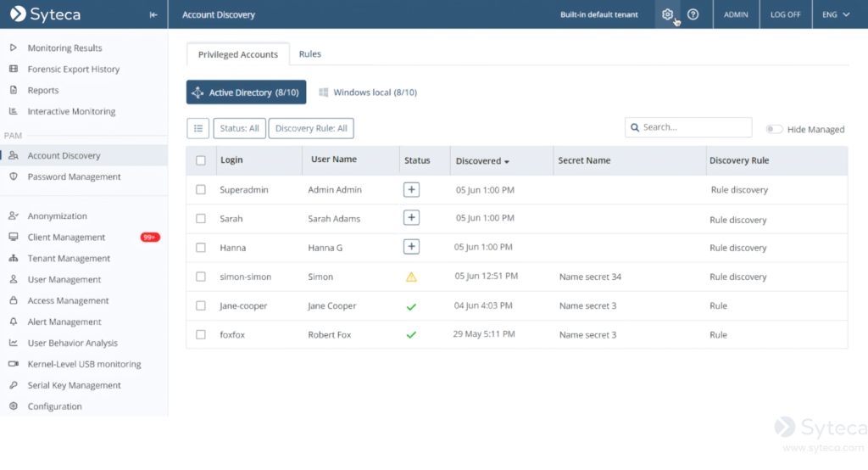Click the User Behavior Analysis chart icon
The height and width of the screenshot is (470, 868).
[x=14, y=343]
